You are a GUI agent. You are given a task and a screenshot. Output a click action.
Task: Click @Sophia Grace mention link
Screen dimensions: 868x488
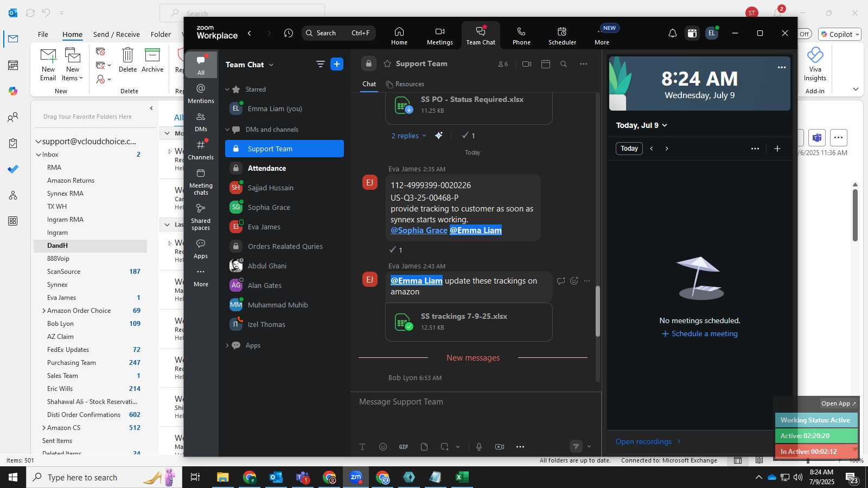(x=419, y=230)
